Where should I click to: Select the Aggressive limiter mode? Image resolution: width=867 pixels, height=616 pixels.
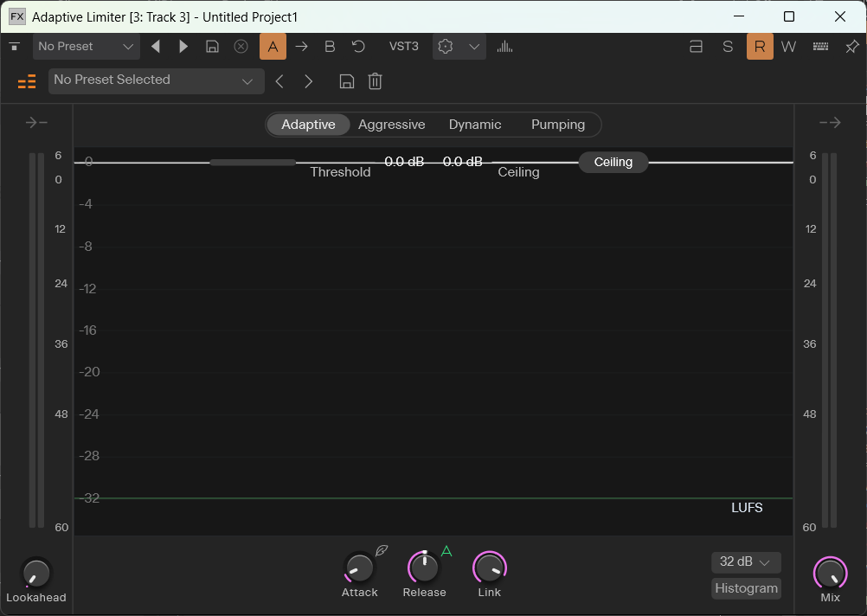pos(391,125)
